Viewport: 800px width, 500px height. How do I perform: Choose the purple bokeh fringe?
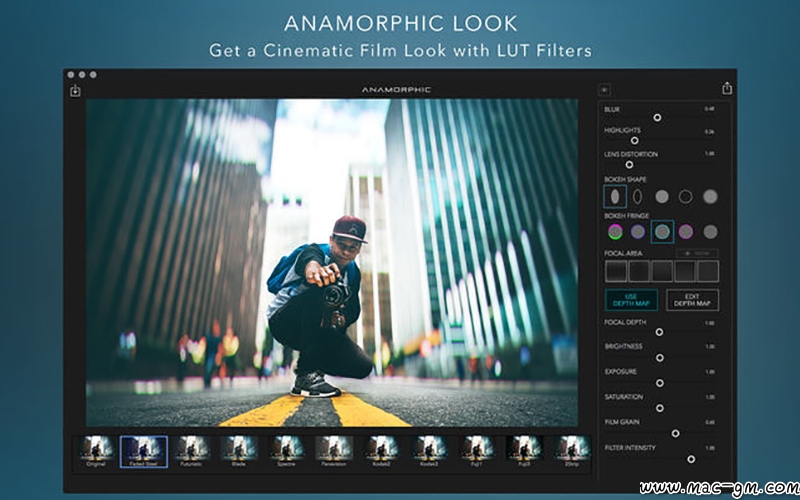[637, 232]
